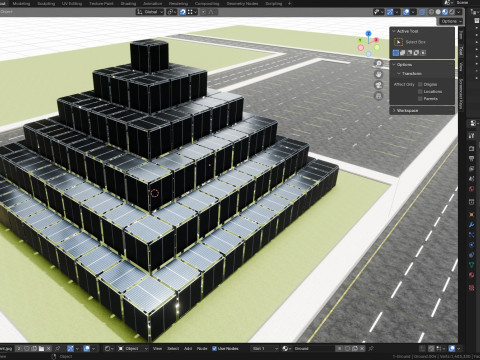The height and width of the screenshot is (360, 480).
Task: Click the Select Box tool icon
Action: click(x=398, y=42)
